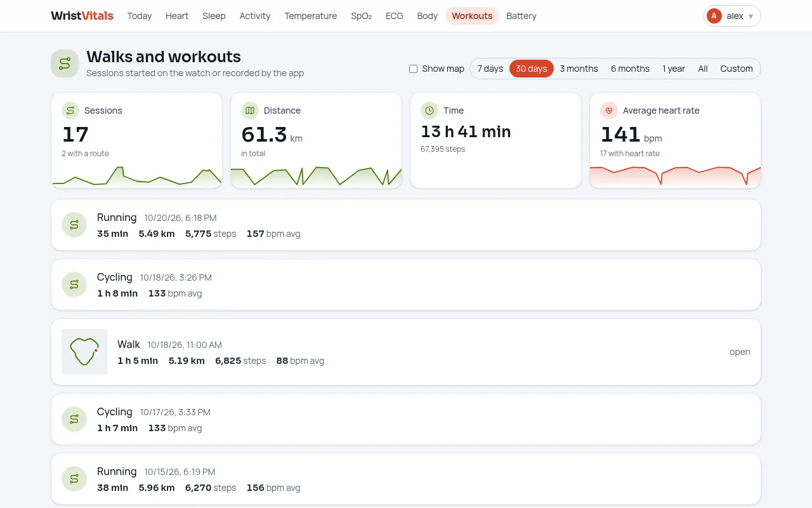Open the SpO₂ tab
This screenshot has width=812, height=508.
(x=362, y=16)
